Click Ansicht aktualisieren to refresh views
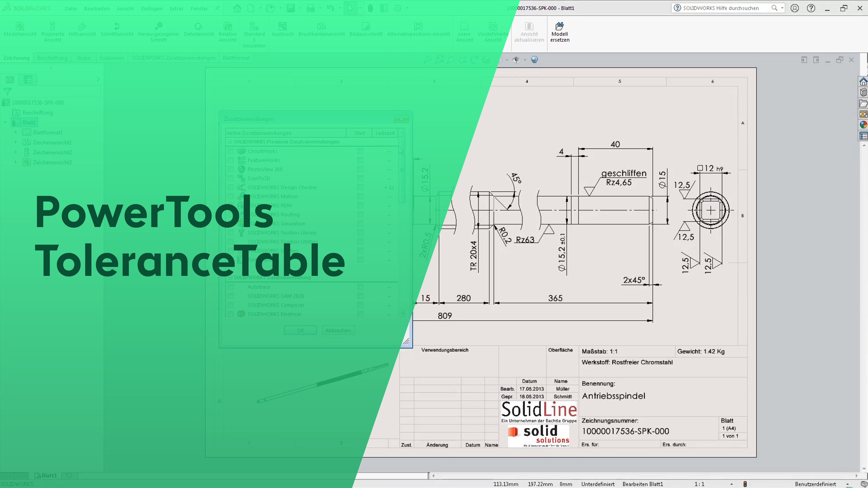868x488 pixels. coord(529,32)
